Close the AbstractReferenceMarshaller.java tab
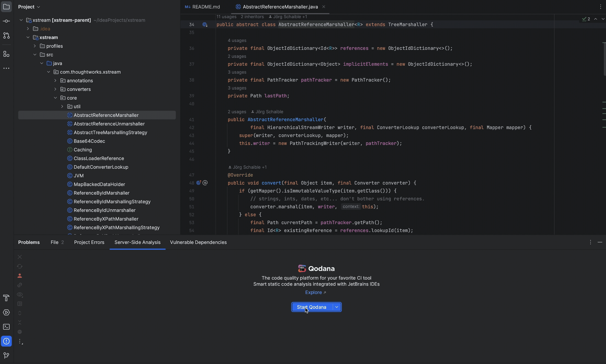This screenshot has height=364, width=606. click(324, 7)
